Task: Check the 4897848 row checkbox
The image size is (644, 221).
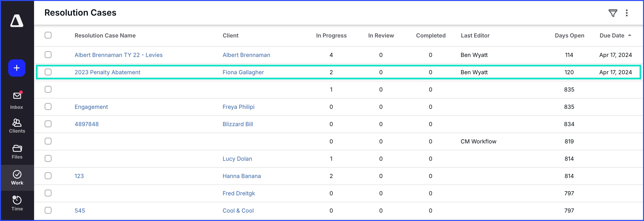Action: [48, 124]
